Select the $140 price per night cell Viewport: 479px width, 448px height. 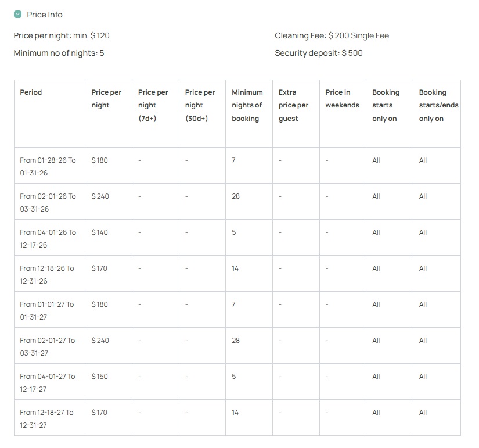pyautogui.click(x=100, y=232)
